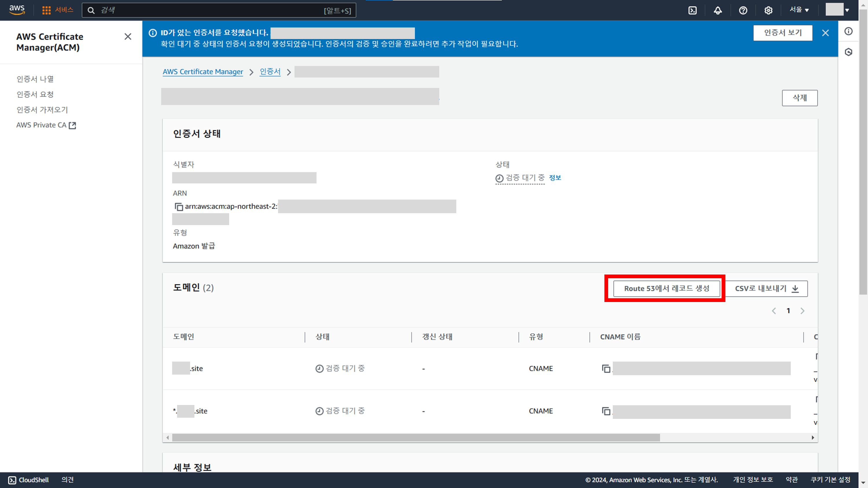
Task: Open the info panel icon on right edge
Action: point(848,31)
